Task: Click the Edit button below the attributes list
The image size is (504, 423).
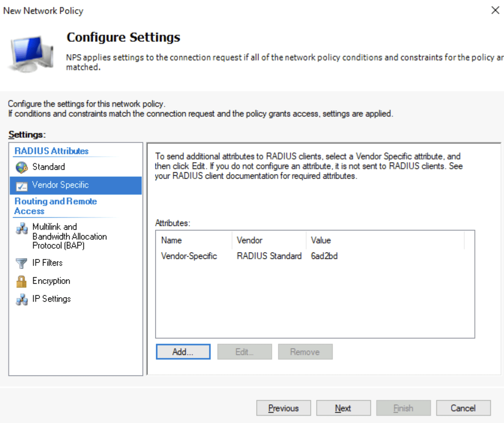Action: [244, 351]
